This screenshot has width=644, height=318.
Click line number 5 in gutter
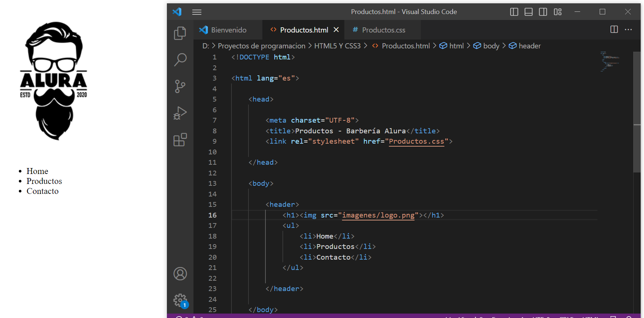215,99
